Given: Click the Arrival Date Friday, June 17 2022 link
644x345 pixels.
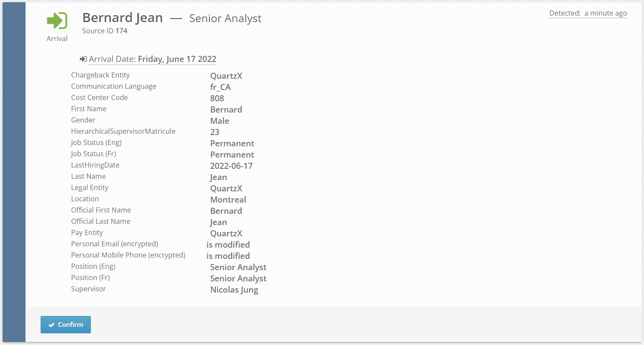Looking at the screenshot, I should pyautogui.click(x=153, y=59).
